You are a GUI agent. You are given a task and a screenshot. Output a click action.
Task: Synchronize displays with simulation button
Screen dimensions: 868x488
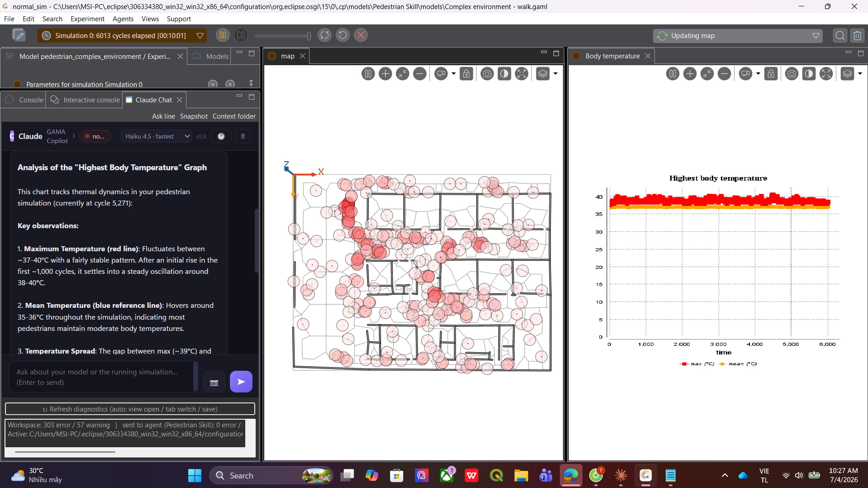324,35
